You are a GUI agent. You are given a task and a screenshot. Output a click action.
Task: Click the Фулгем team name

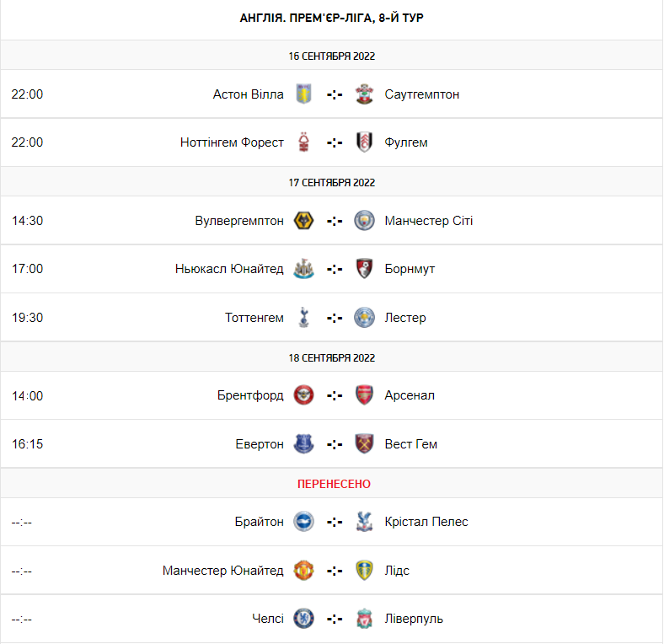click(x=406, y=142)
